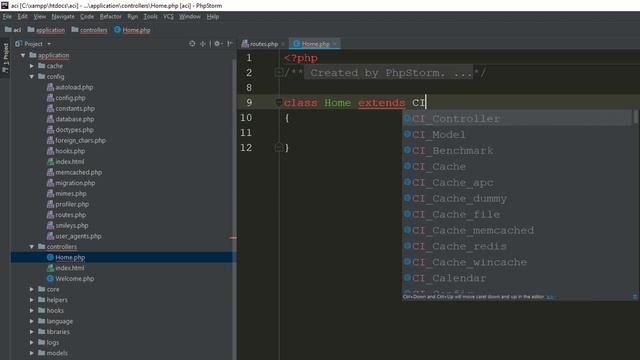This screenshot has width=640, height=360.
Task: Select constants.php in config folder
Action: 71,108
